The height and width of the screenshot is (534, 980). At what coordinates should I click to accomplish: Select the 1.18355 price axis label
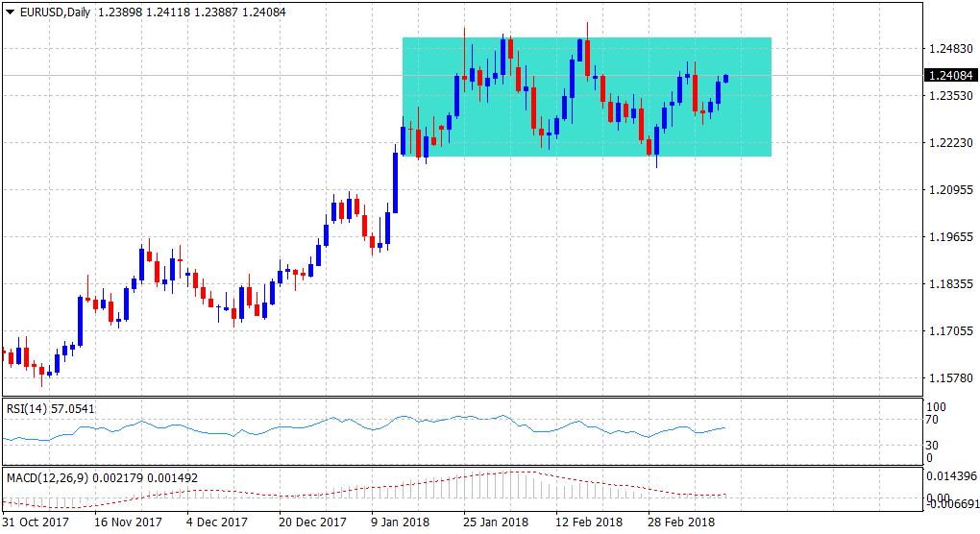(x=951, y=284)
